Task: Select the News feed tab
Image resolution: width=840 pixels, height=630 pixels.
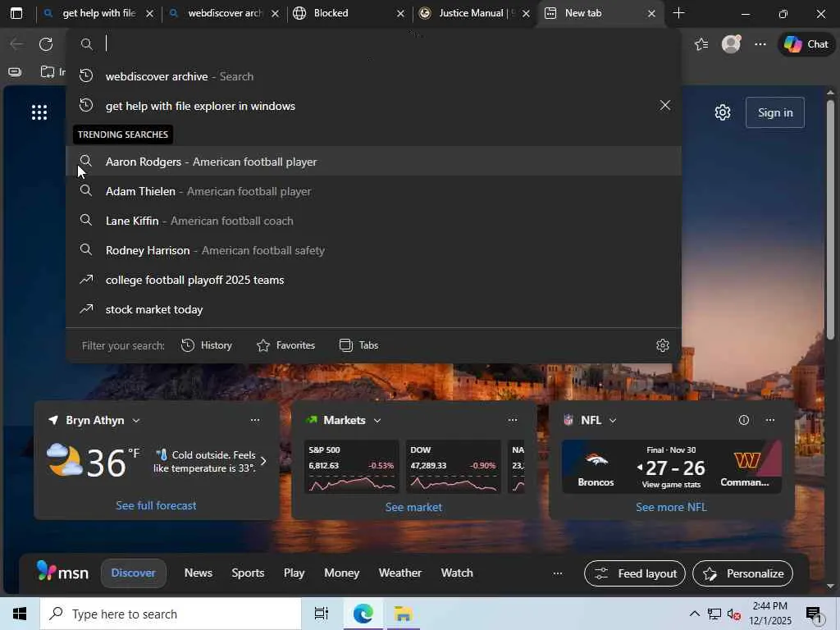Action: pyautogui.click(x=199, y=573)
